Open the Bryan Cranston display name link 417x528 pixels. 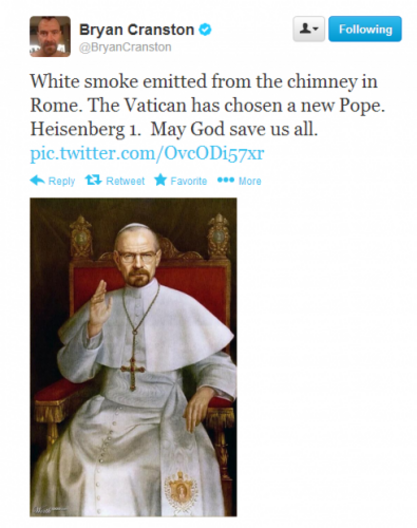point(136,30)
